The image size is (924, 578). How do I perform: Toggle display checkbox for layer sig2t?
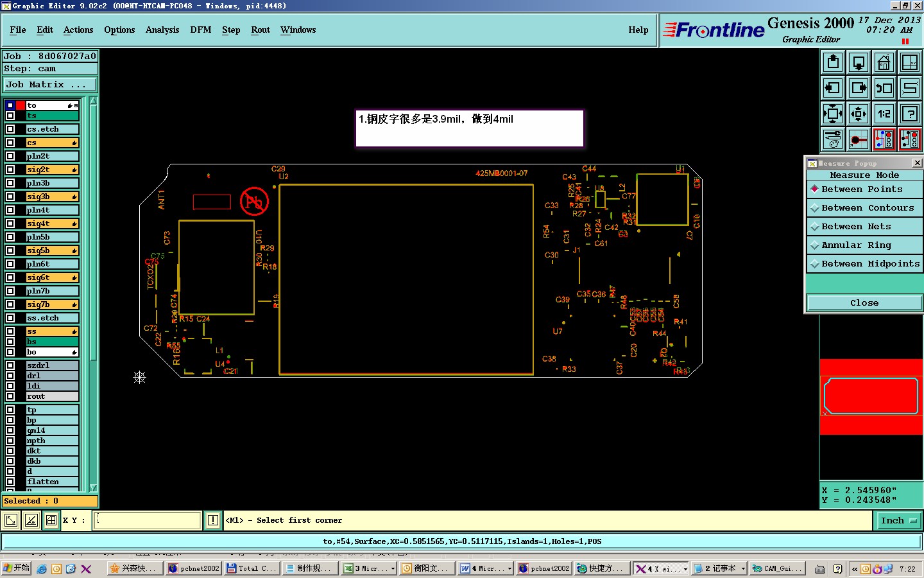[x=10, y=170]
